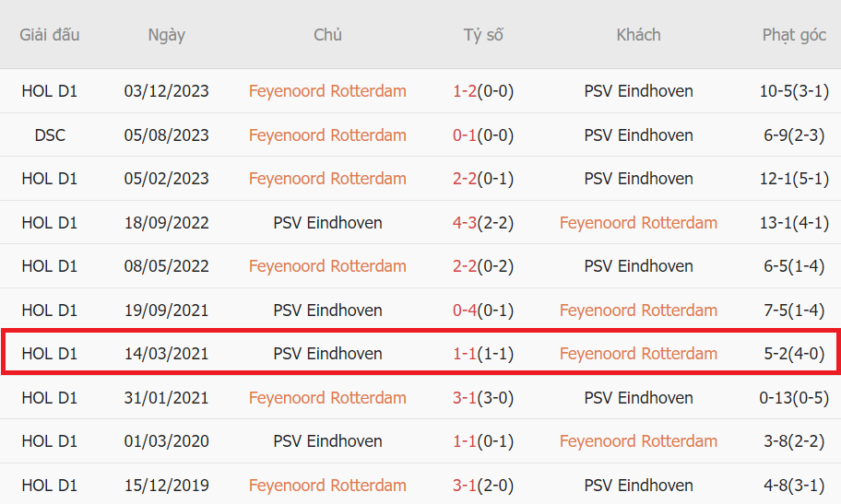Open Feyenoord Rotterdam link in 03/12/2023 row
The width and height of the screenshot is (841, 504).
pyautogui.click(x=327, y=91)
